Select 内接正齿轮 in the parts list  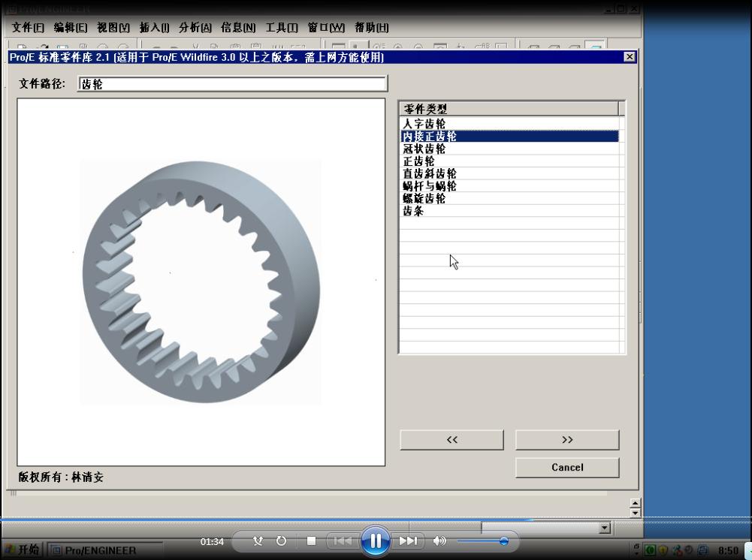point(509,136)
